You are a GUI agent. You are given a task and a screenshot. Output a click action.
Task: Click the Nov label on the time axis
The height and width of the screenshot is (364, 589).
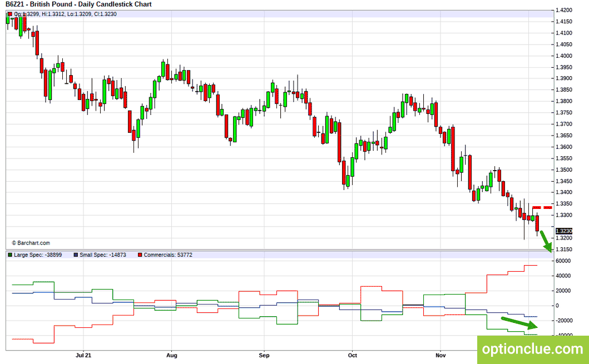click(440, 355)
